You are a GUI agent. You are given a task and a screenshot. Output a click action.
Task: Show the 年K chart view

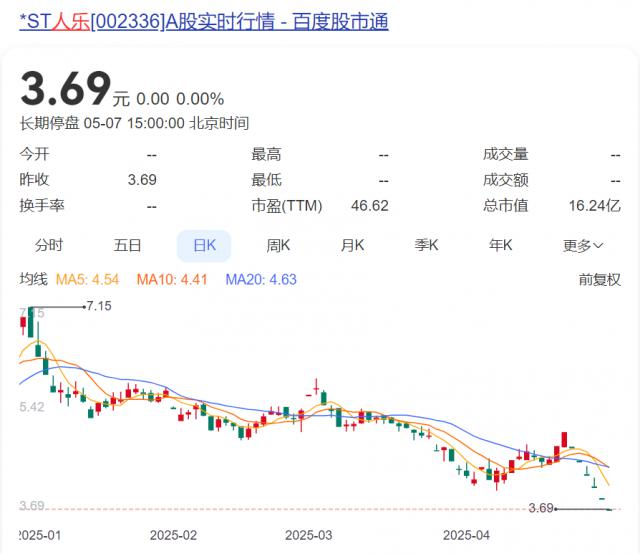click(x=500, y=245)
